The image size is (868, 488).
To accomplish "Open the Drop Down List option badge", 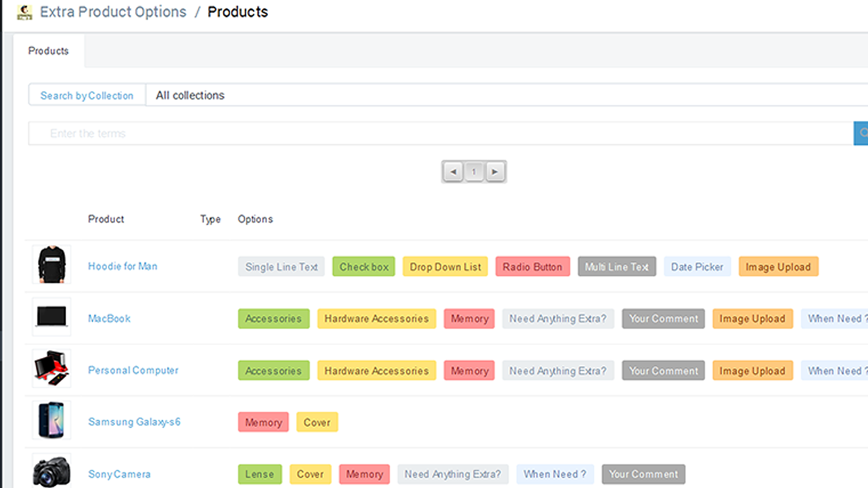I will click(445, 266).
